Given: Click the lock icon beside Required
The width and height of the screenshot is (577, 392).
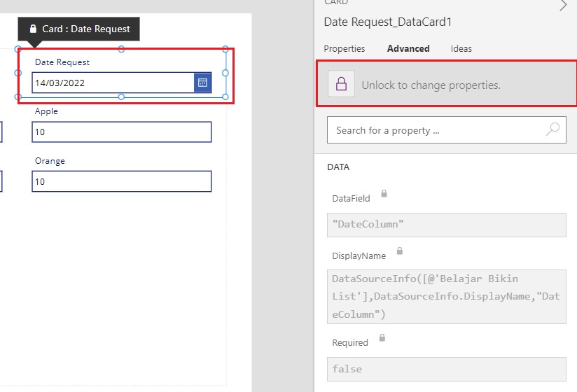Looking at the screenshot, I should [382, 337].
